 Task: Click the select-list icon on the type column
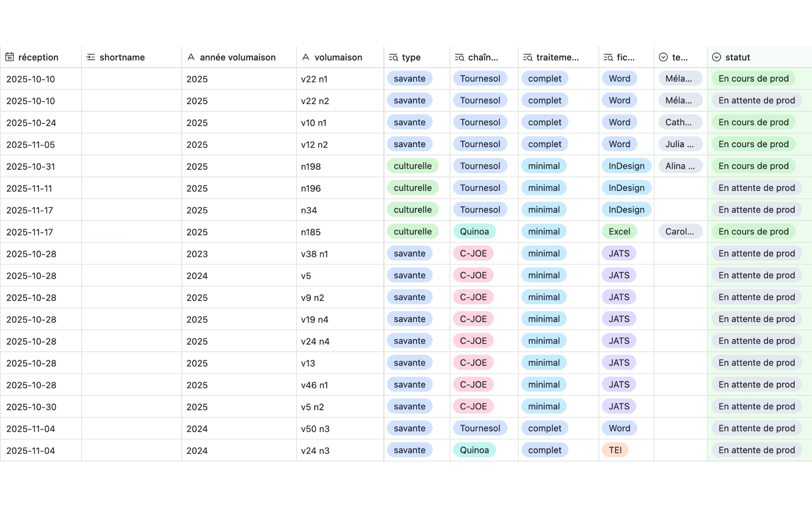click(x=392, y=57)
